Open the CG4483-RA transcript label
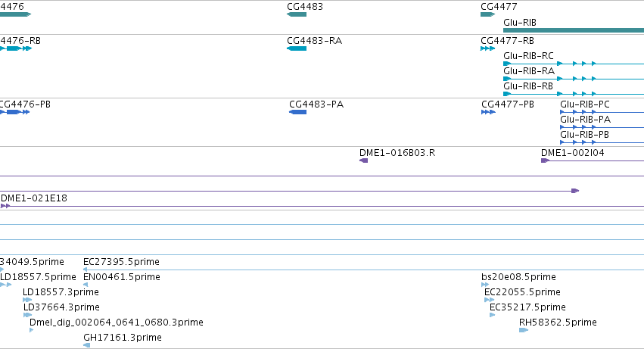 314,41
